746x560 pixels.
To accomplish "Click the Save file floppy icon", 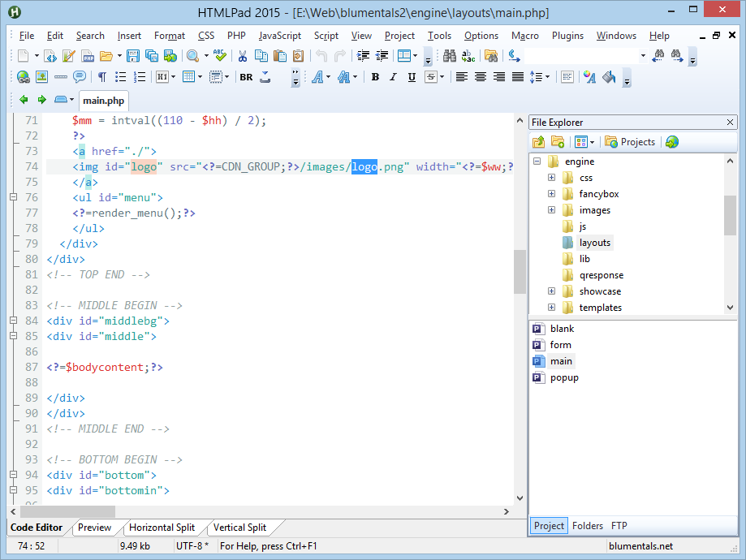I will (132, 56).
